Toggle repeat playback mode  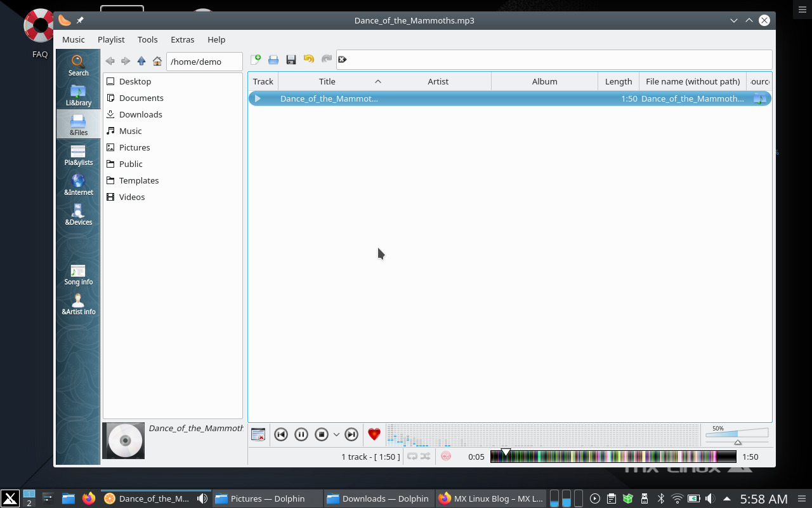tap(414, 456)
